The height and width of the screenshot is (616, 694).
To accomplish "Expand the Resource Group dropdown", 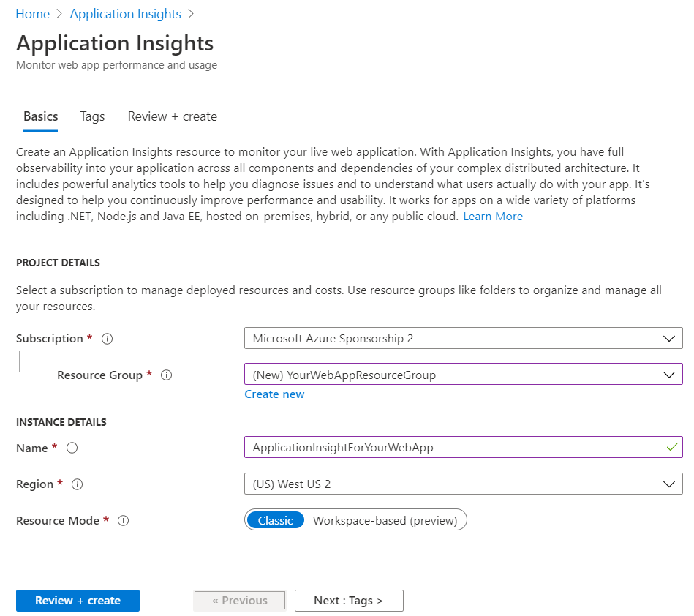I will tap(463, 375).
